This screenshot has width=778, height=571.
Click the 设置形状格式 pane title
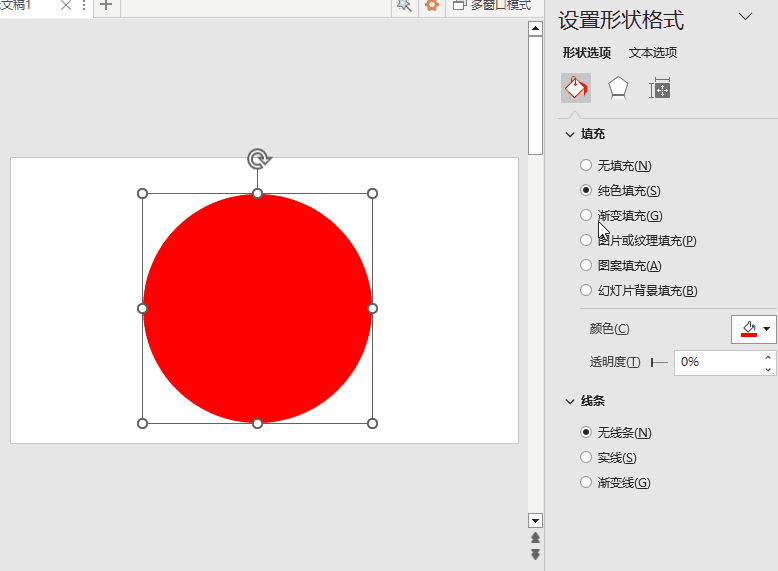(621, 20)
